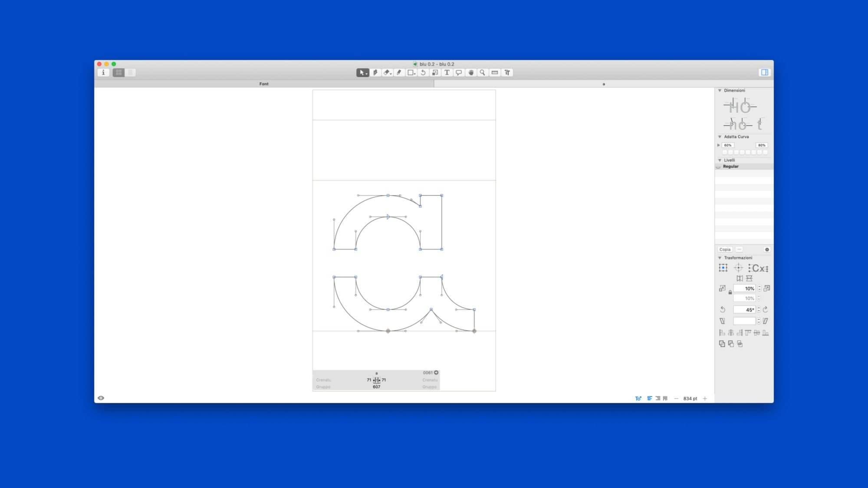Activate the Rectangle primitives tool

[x=411, y=73]
